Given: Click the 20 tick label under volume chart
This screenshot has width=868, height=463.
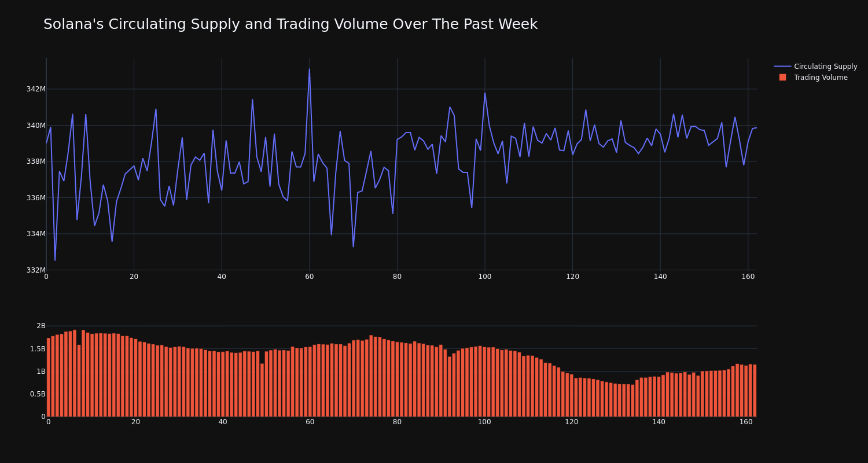Looking at the screenshot, I should point(135,422).
